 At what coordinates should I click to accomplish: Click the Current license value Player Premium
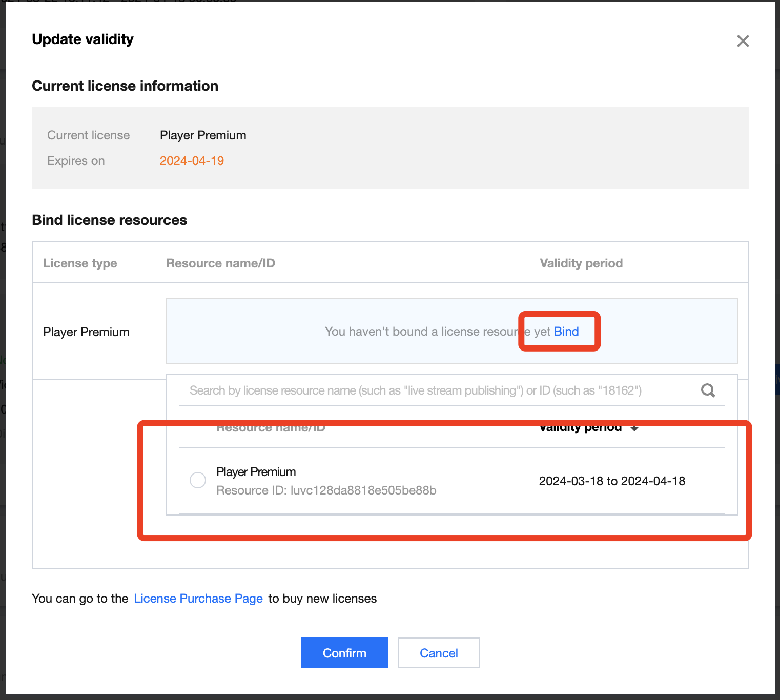(203, 135)
